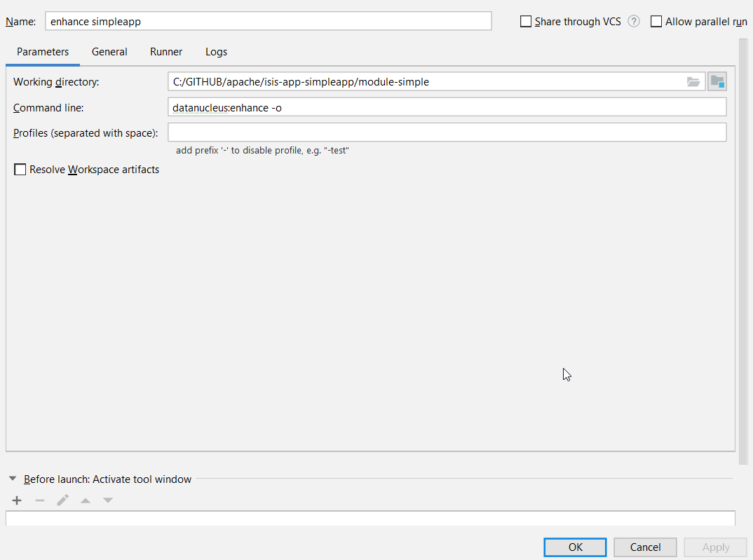Dismiss the dialog with Cancel

point(644,547)
